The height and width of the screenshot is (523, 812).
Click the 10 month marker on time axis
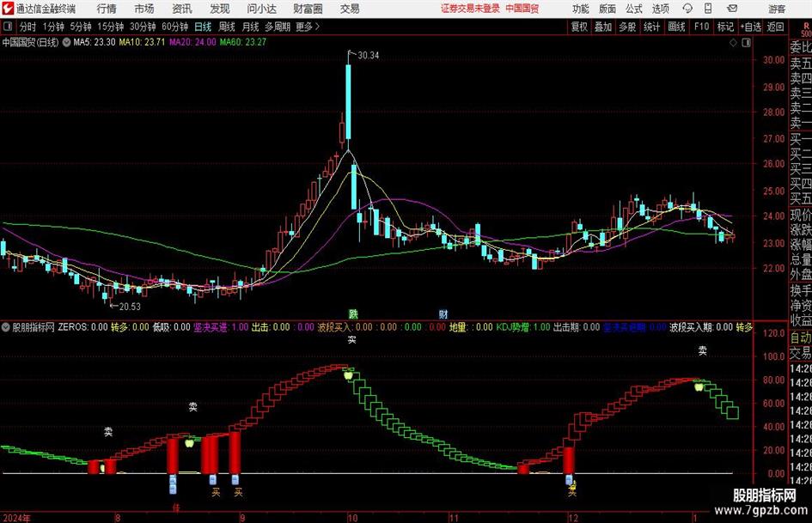click(352, 518)
